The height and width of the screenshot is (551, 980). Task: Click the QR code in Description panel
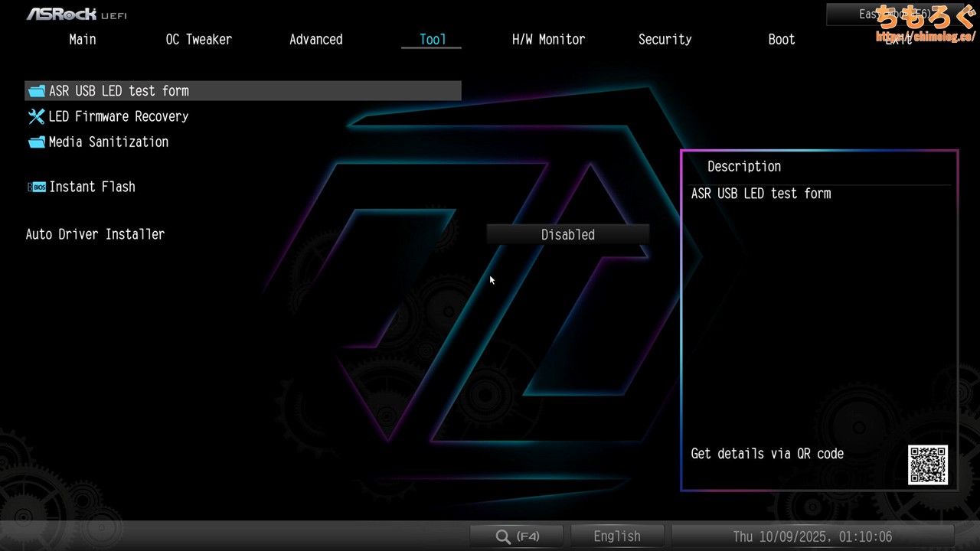coord(928,465)
